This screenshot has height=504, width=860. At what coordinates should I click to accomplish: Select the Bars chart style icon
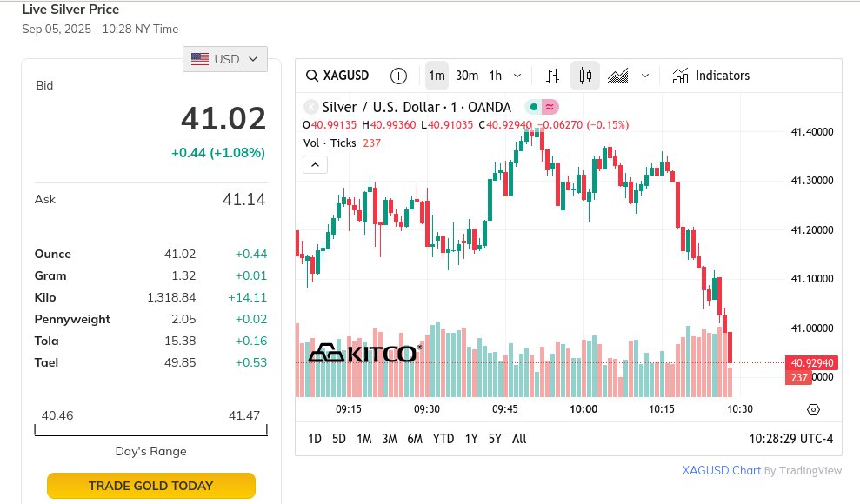[552, 76]
